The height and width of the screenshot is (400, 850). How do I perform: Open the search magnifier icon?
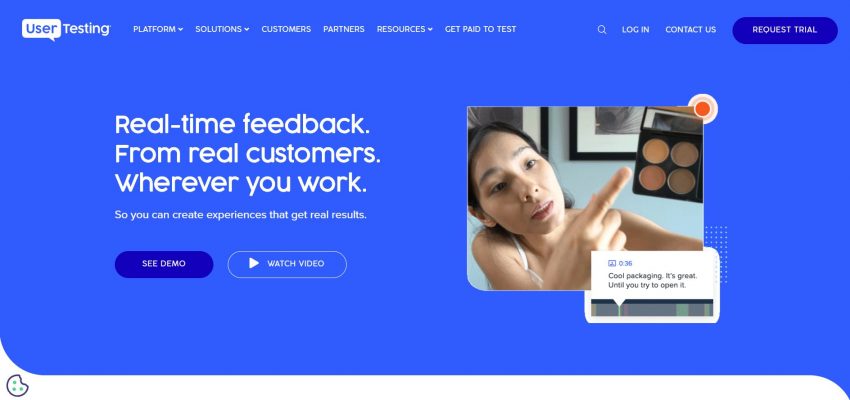(602, 30)
